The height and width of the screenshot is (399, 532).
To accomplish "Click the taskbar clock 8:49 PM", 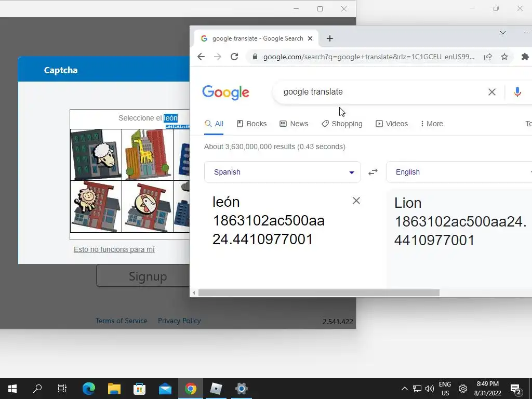I will point(487,389).
